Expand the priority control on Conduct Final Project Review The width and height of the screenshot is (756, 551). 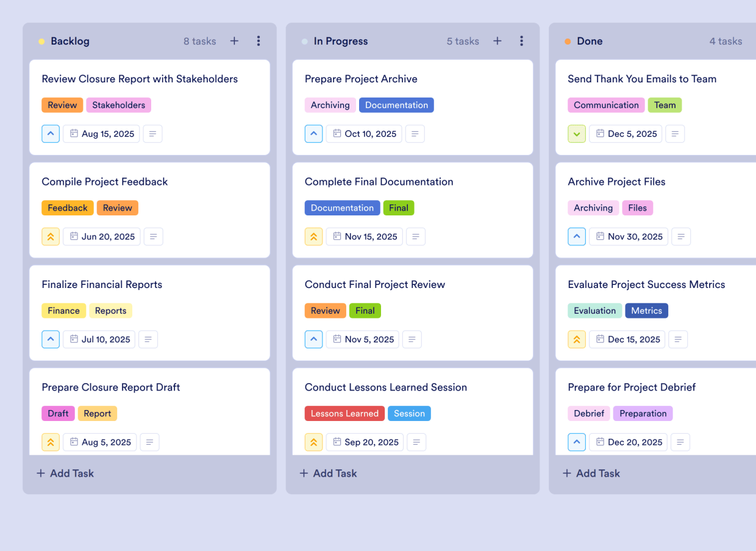(313, 339)
